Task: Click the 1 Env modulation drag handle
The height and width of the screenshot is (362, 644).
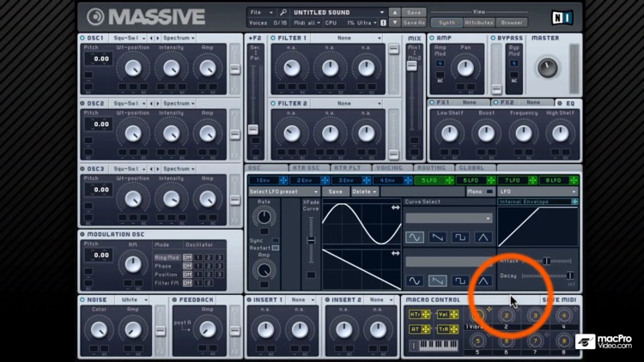Action: pyautogui.click(x=283, y=180)
